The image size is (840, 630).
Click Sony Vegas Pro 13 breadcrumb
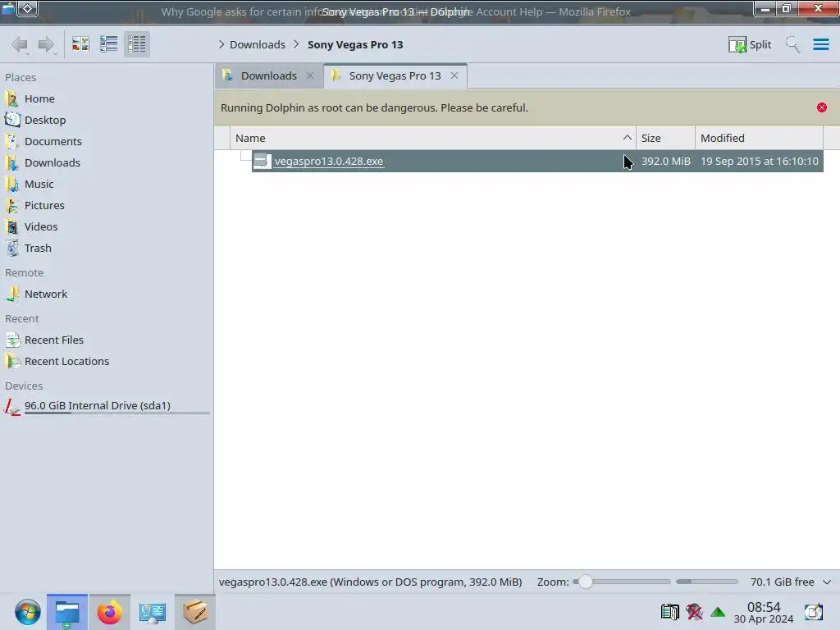[x=355, y=44]
